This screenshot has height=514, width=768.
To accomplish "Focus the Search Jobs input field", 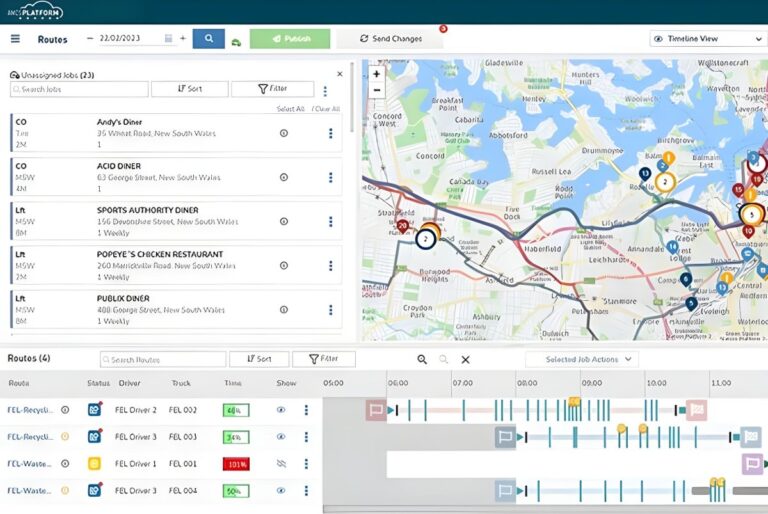I will pos(79,89).
